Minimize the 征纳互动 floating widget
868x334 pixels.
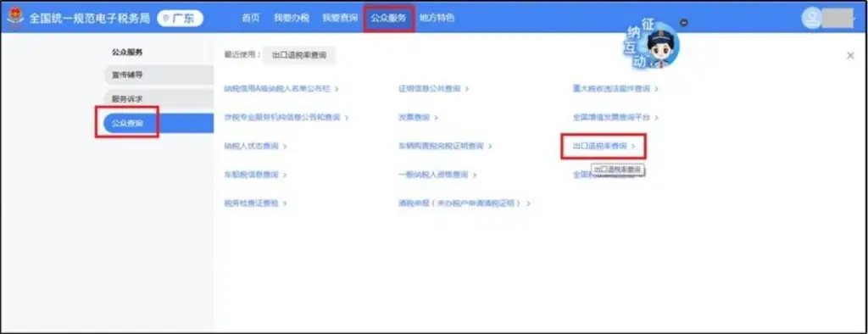[684, 23]
